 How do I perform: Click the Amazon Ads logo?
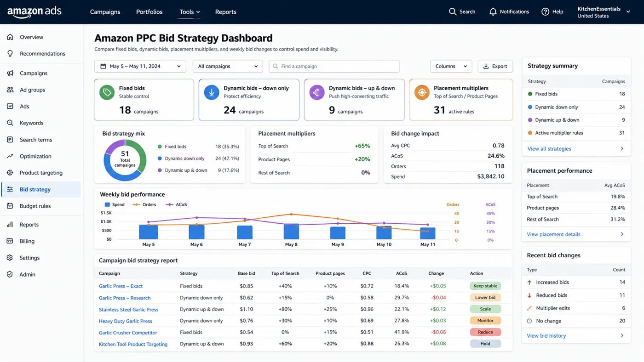(x=34, y=12)
